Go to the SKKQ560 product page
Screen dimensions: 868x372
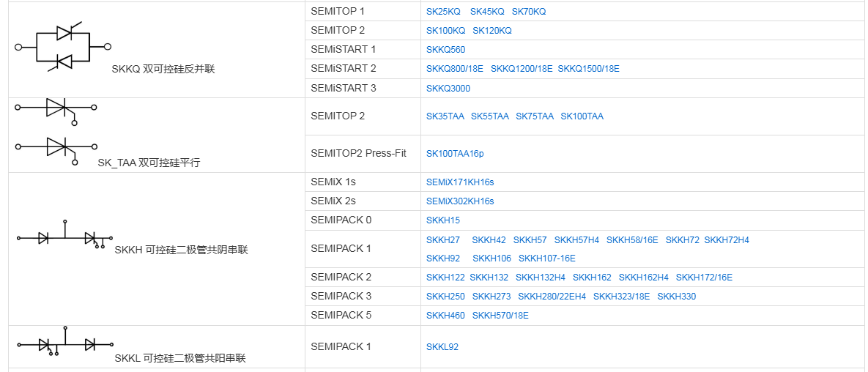click(445, 50)
